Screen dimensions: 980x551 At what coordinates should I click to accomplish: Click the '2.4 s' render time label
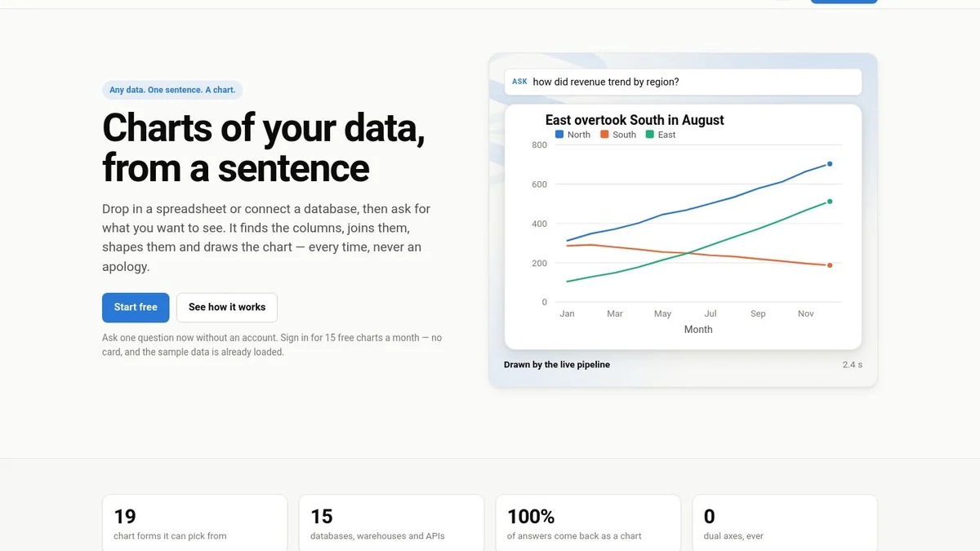pos(853,365)
